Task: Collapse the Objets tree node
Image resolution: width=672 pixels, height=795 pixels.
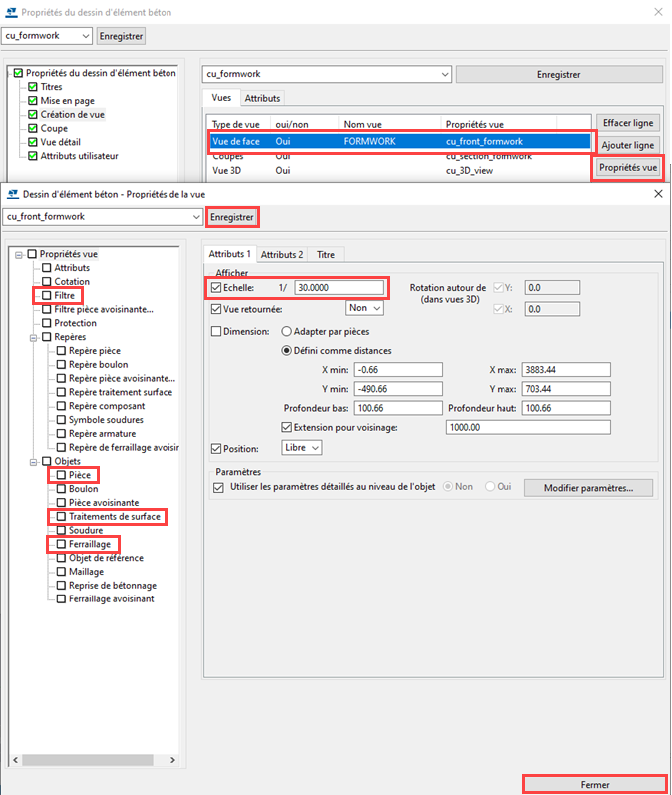Action: [x=33, y=461]
